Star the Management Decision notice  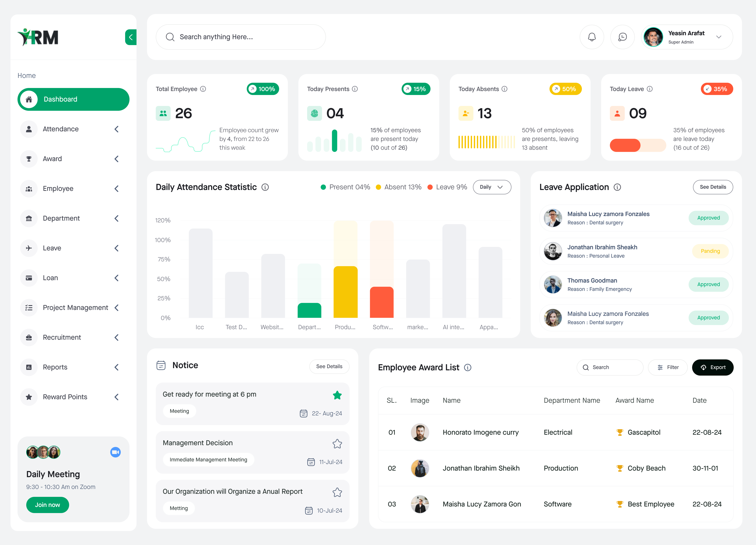[337, 444]
